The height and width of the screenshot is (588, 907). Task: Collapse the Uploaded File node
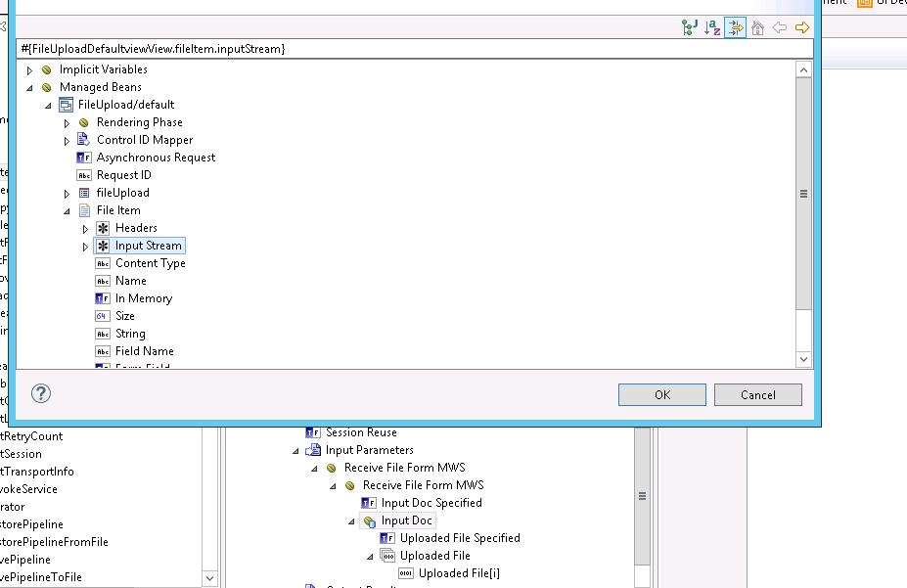(x=370, y=558)
